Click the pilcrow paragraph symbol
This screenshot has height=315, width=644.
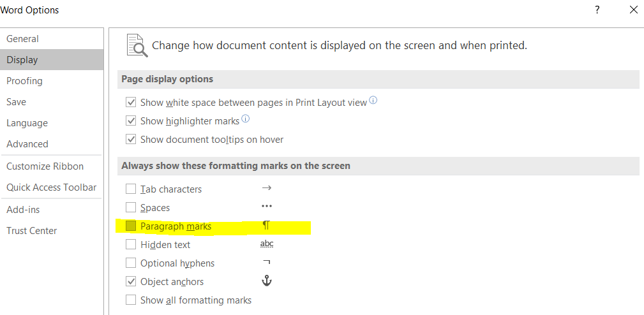(266, 225)
